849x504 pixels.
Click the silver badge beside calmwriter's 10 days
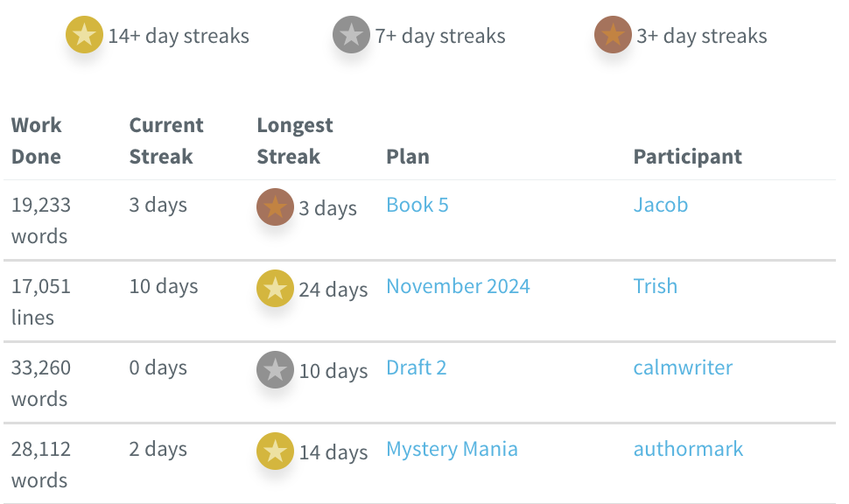[275, 369]
